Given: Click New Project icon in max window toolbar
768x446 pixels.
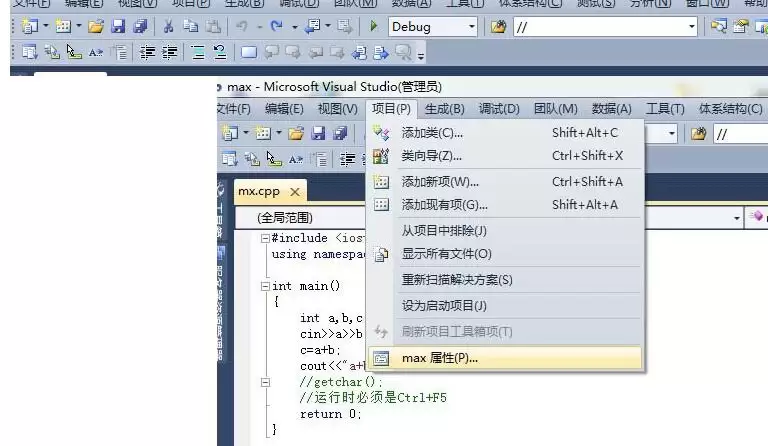Looking at the screenshot, I should (230, 133).
